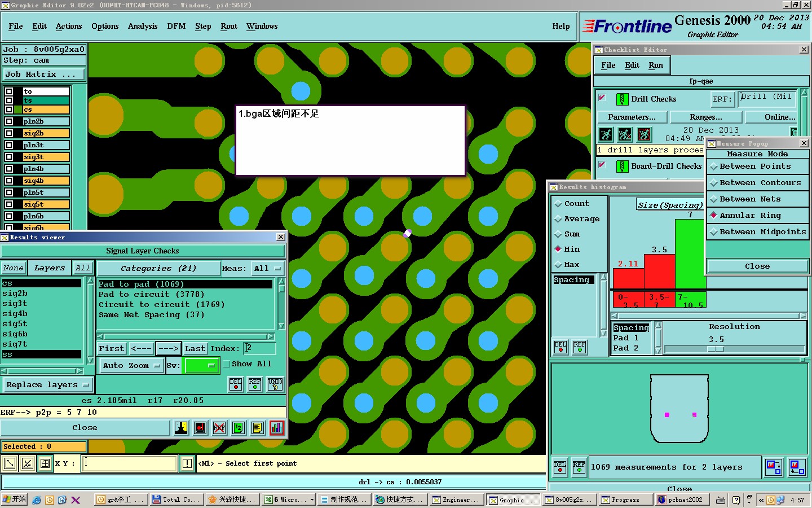Image resolution: width=812 pixels, height=508 pixels.
Task: Click the green Board-Drill Checks drill icon
Action: coord(622,167)
